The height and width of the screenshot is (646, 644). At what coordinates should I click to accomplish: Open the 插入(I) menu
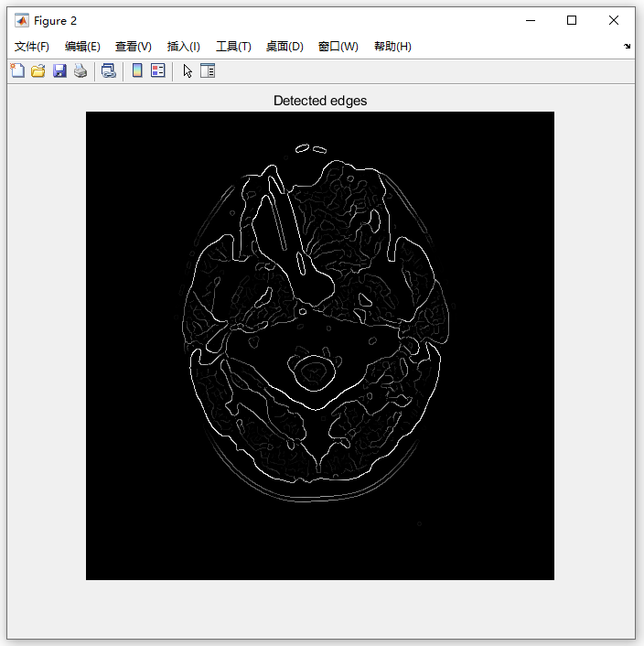184,47
